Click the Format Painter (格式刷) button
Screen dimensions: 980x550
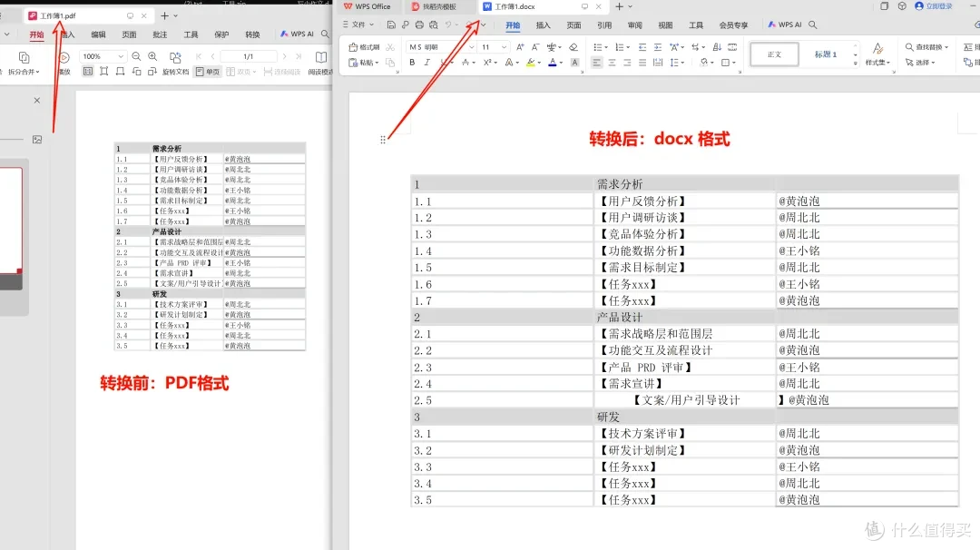(365, 47)
